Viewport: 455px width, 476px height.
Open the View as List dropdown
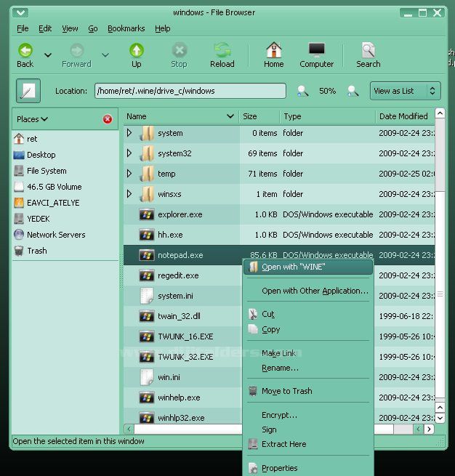pos(405,91)
